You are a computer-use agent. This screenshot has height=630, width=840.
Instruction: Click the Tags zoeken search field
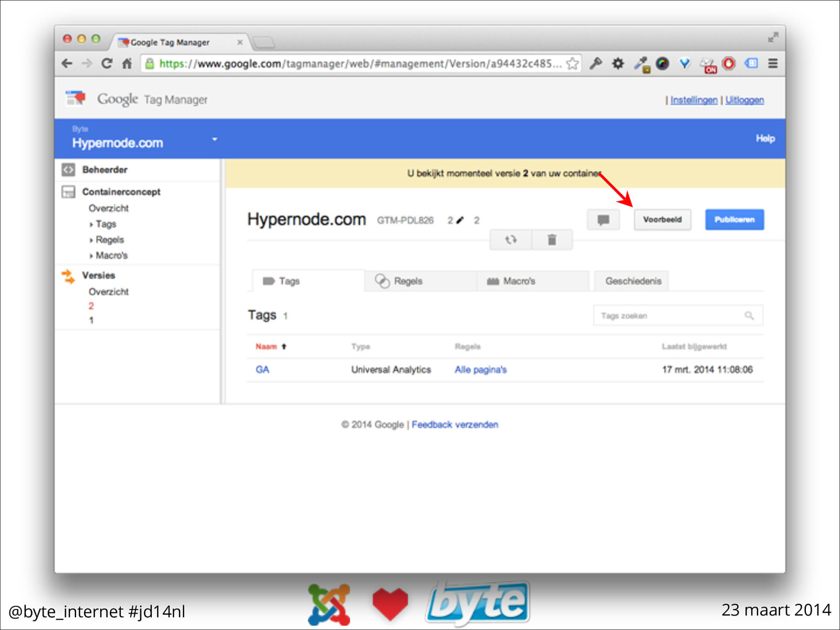[x=678, y=316]
